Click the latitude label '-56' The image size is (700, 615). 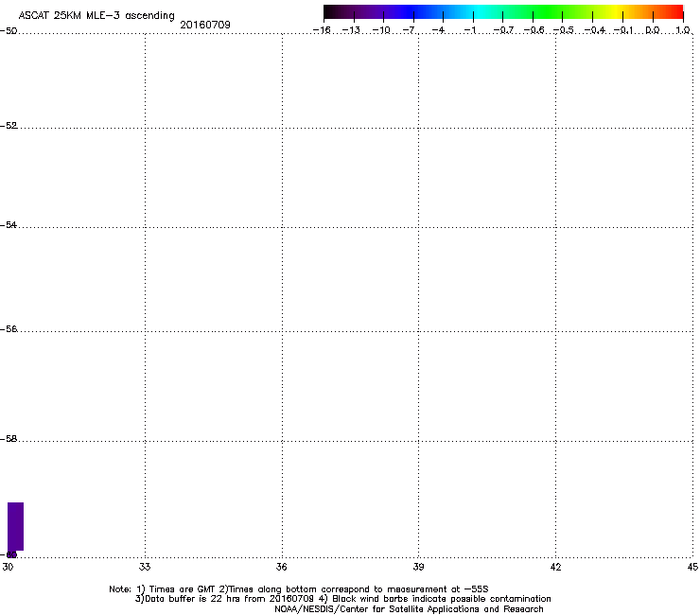[9, 329]
